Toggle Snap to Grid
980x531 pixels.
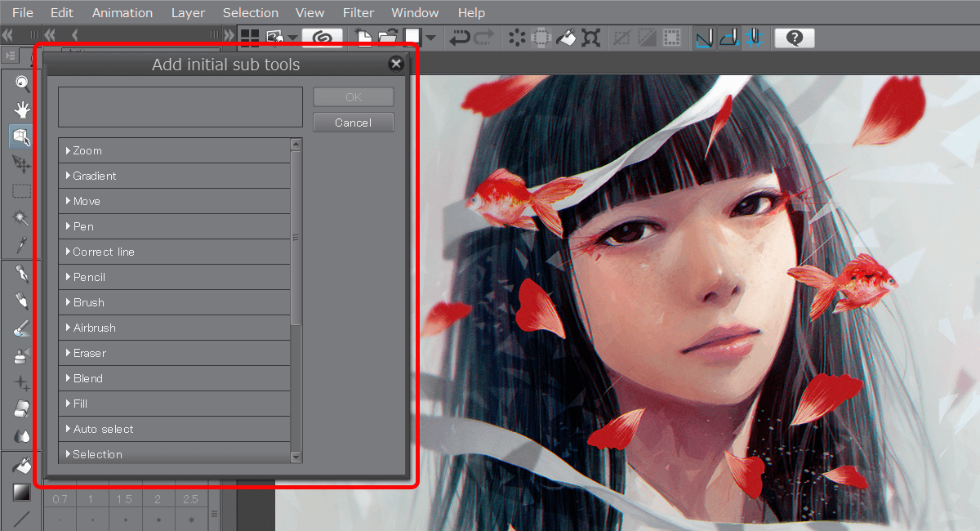755,38
